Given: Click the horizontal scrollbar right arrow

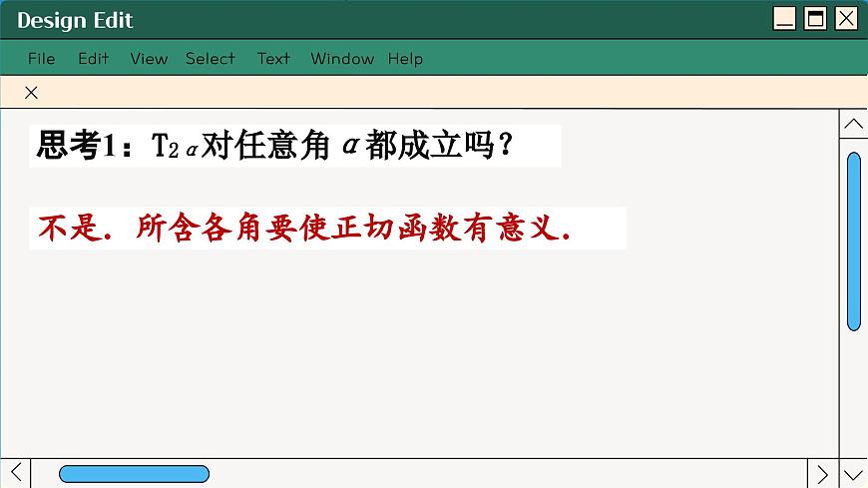Looking at the screenshot, I should [x=823, y=474].
